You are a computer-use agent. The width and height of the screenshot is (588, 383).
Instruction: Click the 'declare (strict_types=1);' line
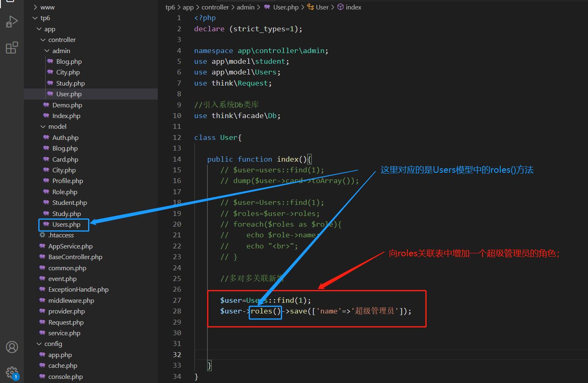pyautogui.click(x=248, y=29)
